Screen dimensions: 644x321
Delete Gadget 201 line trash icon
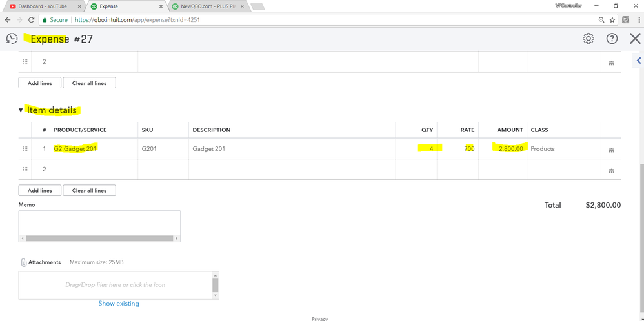(x=611, y=150)
